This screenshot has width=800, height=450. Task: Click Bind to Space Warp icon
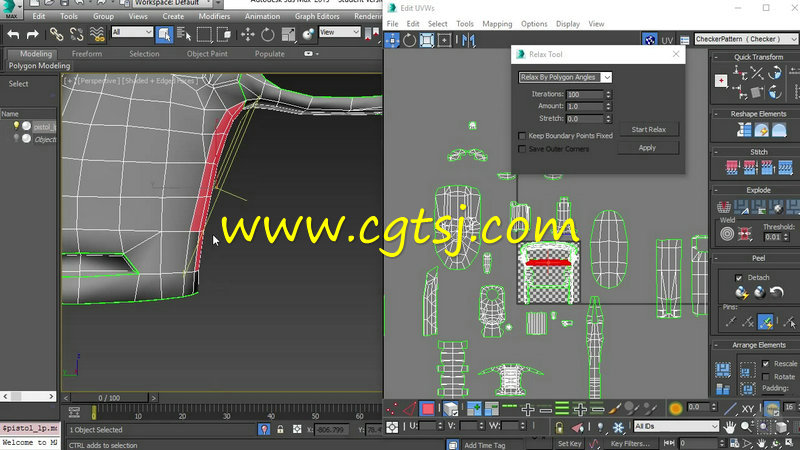[x=97, y=34]
